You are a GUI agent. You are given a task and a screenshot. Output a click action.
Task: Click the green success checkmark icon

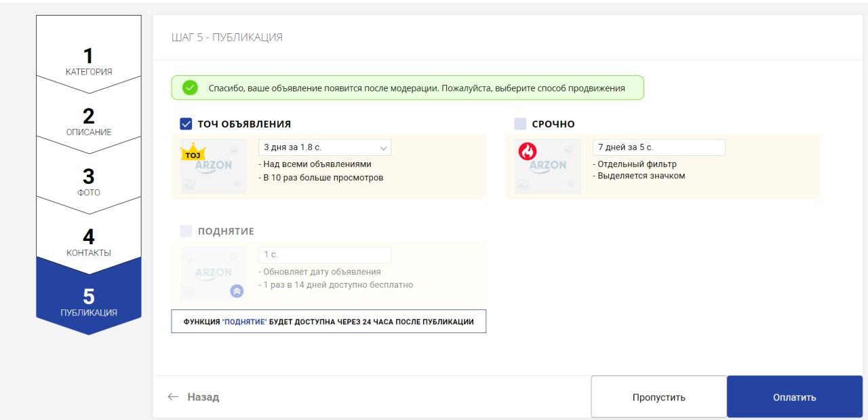tap(190, 88)
